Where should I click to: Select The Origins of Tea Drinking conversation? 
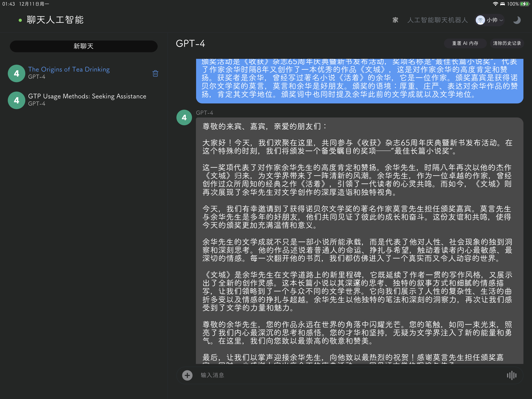coord(69,69)
